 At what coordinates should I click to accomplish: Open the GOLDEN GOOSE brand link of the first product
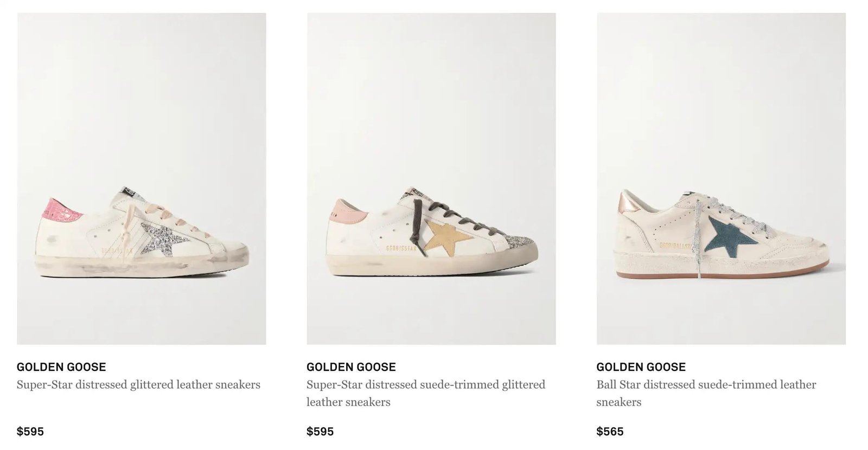[x=61, y=367]
